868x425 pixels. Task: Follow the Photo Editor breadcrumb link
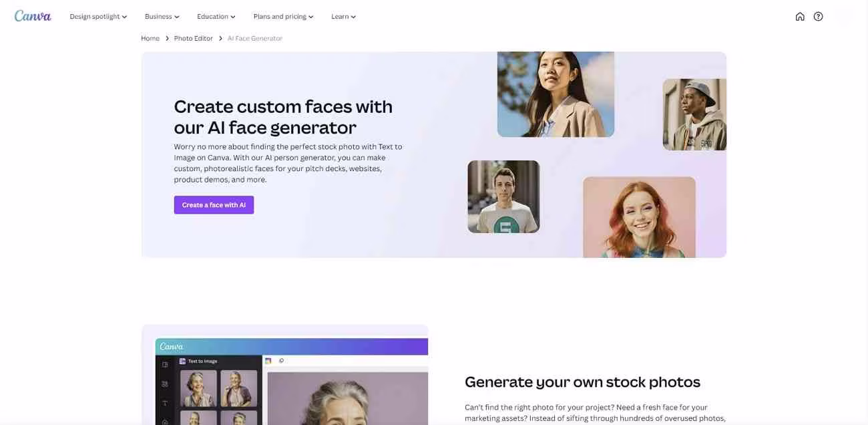point(194,39)
